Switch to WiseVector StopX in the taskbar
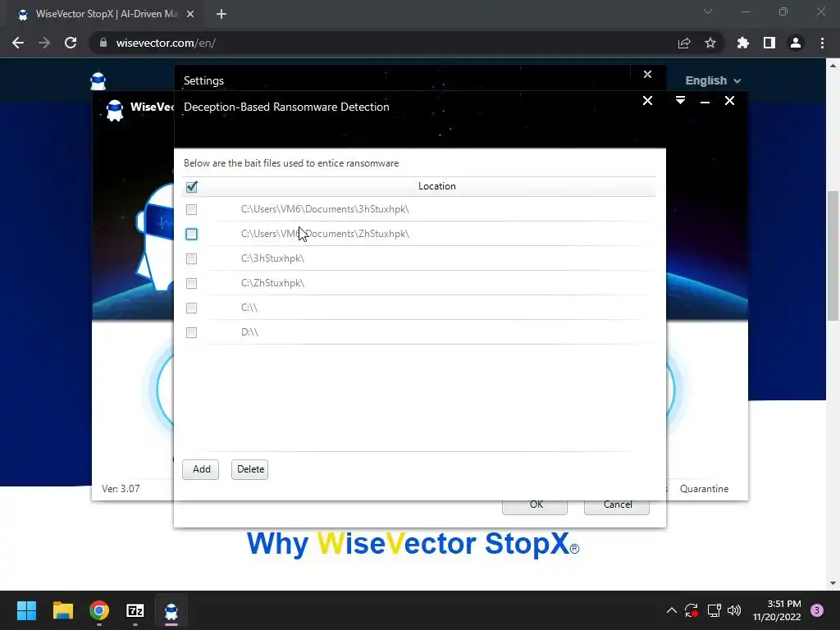This screenshot has width=840, height=630. [171, 610]
